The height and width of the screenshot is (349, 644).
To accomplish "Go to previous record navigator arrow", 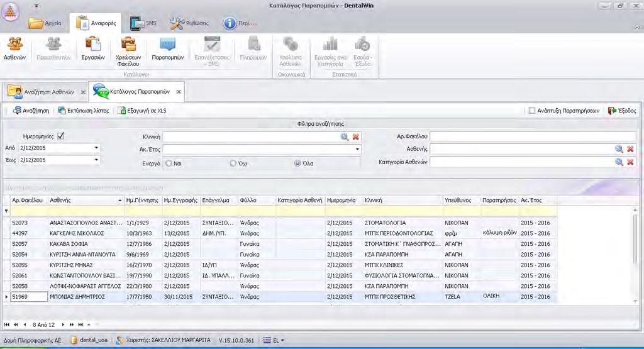I will point(25,324).
